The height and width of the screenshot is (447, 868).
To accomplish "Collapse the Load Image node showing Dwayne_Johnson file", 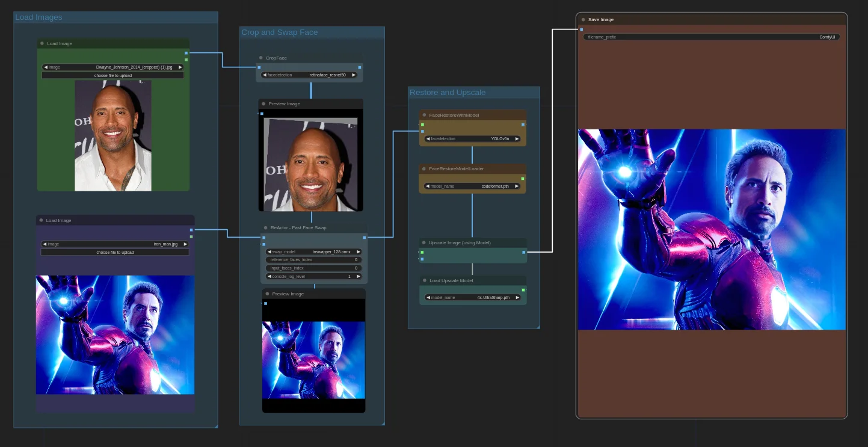I will (x=42, y=43).
